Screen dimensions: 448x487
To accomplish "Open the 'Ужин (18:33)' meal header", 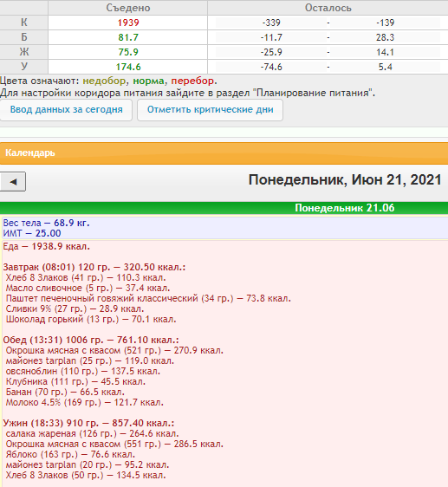I will tap(88, 423).
